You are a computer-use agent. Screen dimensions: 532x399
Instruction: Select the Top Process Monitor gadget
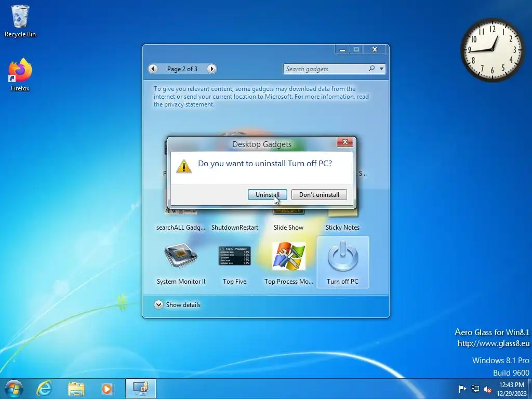(289, 262)
